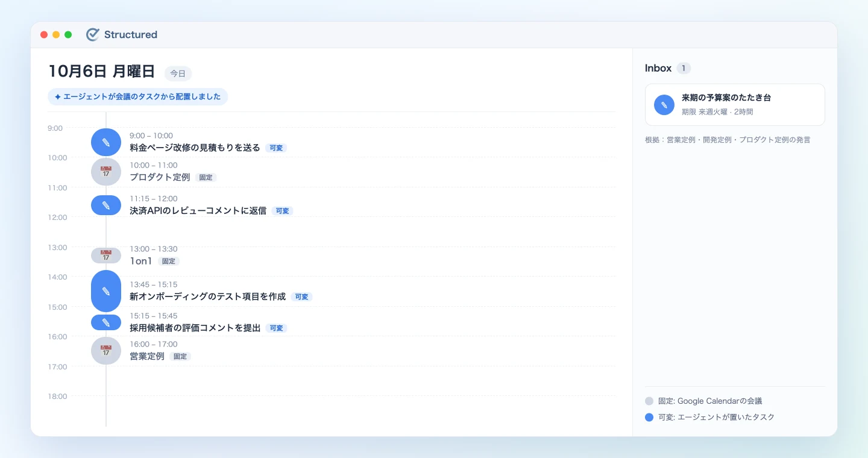Open the calendar icon for プロダクト定例
The image size is (868, 458).
pyautogui.click(x=106, y=172)
